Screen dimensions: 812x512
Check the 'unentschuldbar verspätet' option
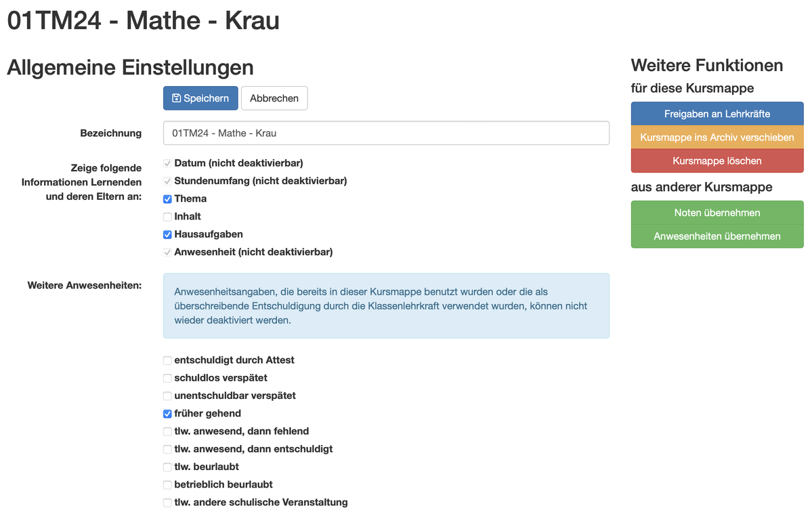point(167,396)
